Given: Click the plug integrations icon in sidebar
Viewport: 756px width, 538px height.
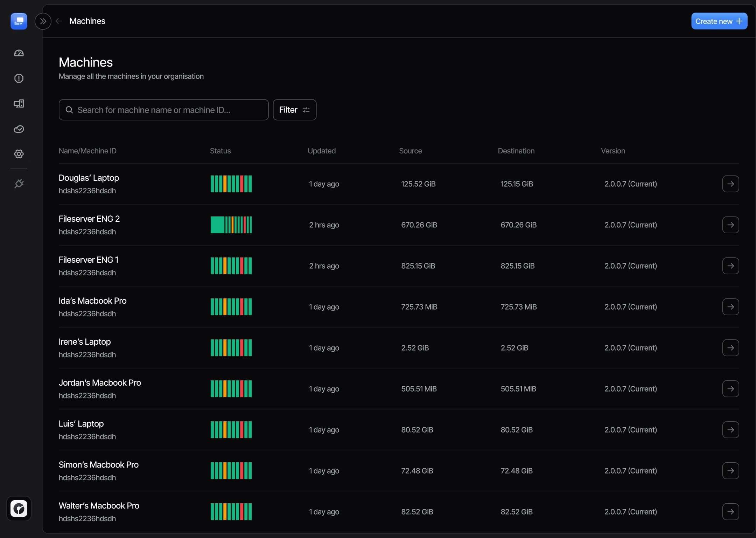Looking at the screenshot, I should tap(19, 184).
